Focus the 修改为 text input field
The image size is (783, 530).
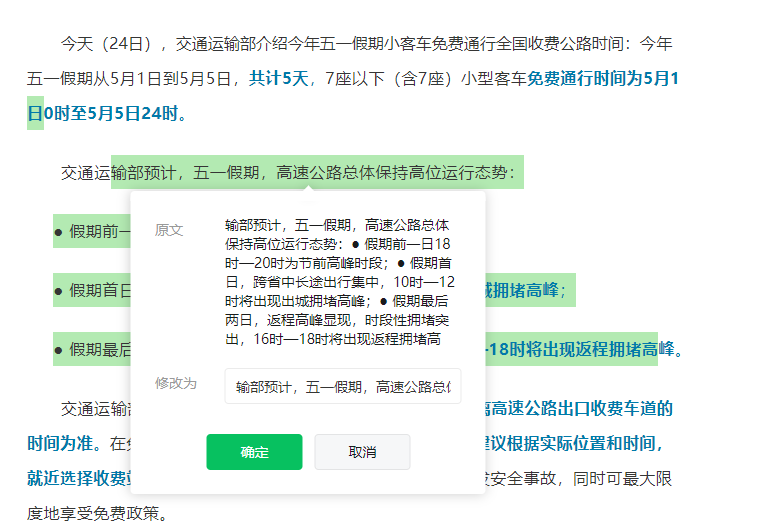pos(343,386)
